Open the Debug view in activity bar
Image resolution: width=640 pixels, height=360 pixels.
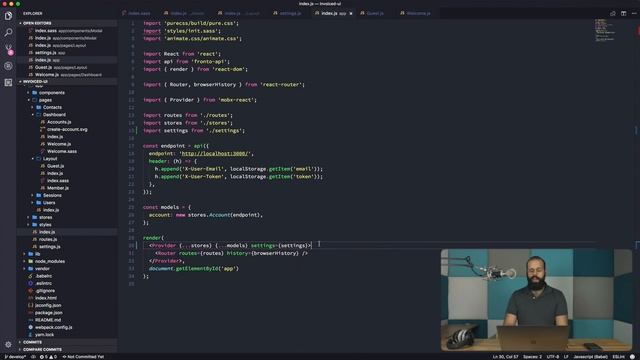pyautogui.click(x=8, y=66)
